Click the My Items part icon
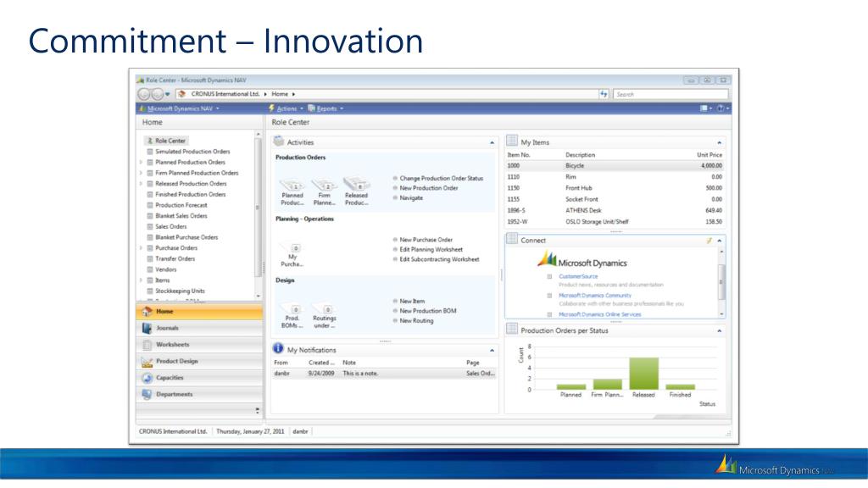Image resolution: width=868 pixels, height=488 pixels. (x=512, y=141)
